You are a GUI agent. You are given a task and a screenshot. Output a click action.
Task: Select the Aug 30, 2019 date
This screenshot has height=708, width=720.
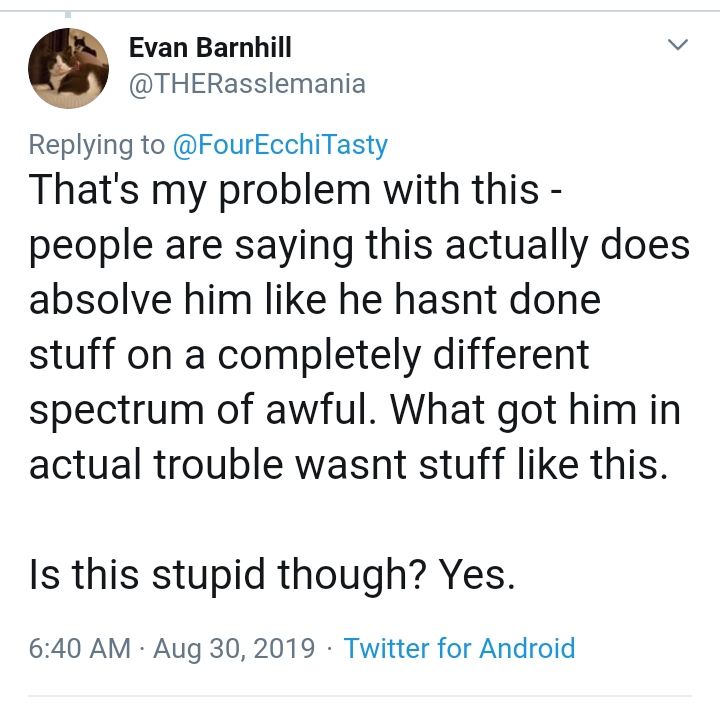click(x=234, y=648)
